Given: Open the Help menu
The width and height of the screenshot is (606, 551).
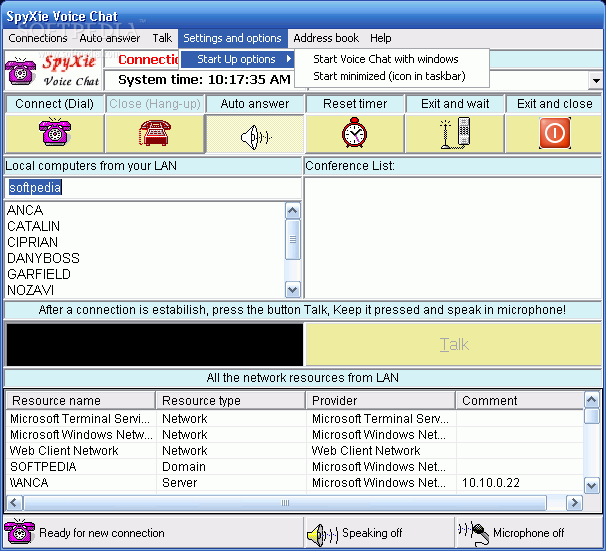Looking at the screenshot, I should pyautogui.click(x=381, y=38).
